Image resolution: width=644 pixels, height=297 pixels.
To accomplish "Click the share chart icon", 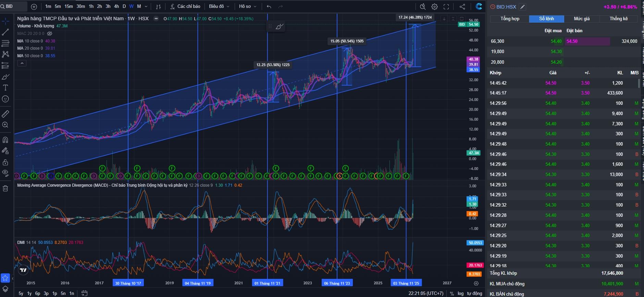I will 462,7.
